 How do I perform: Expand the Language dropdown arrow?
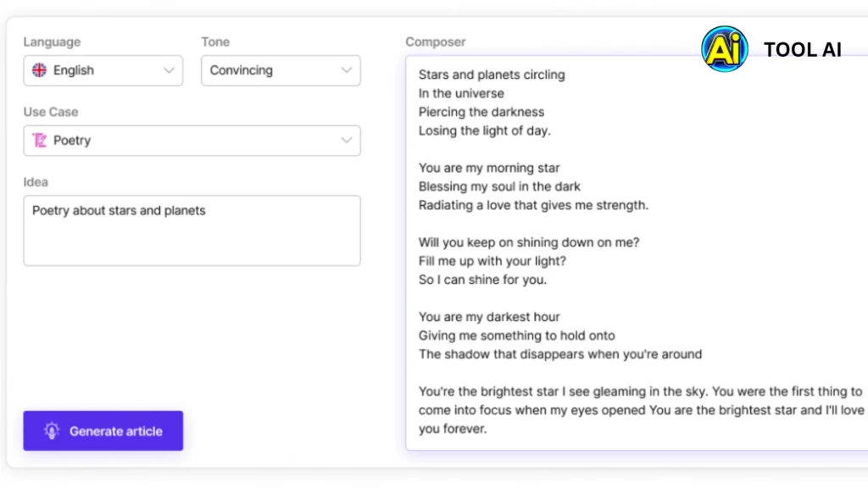(169, 70)
